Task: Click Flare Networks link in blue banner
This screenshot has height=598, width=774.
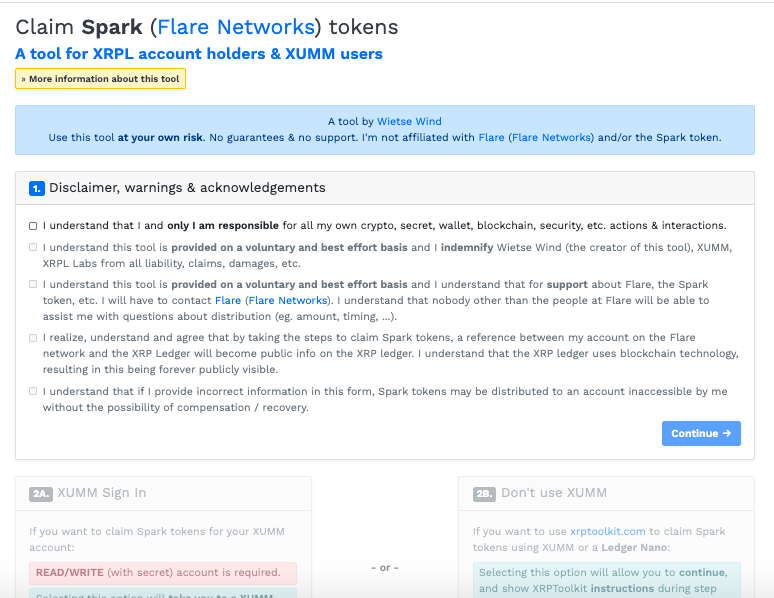Action: tap(551, 137)
